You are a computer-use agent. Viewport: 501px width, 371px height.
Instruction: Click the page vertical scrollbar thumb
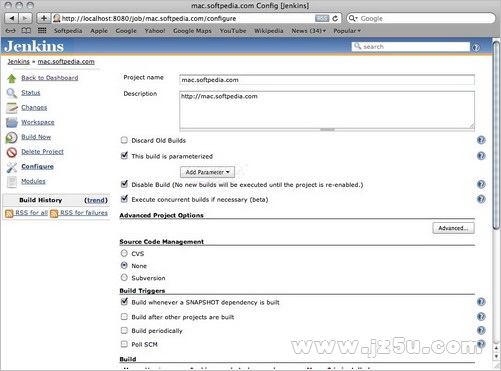click(x=496, y=135)
